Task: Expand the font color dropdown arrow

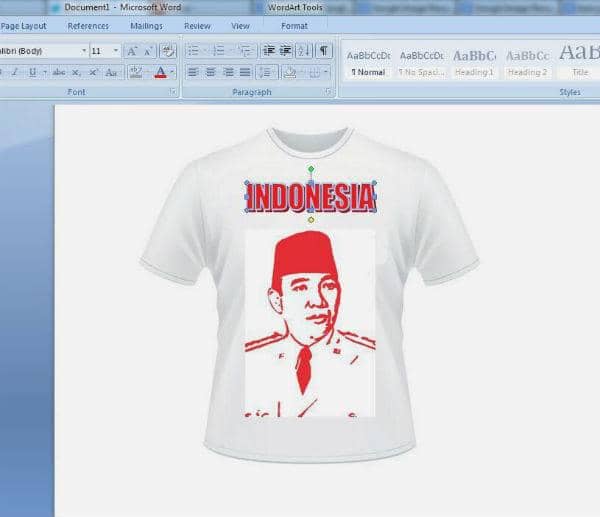Action: tap(172, 72)
